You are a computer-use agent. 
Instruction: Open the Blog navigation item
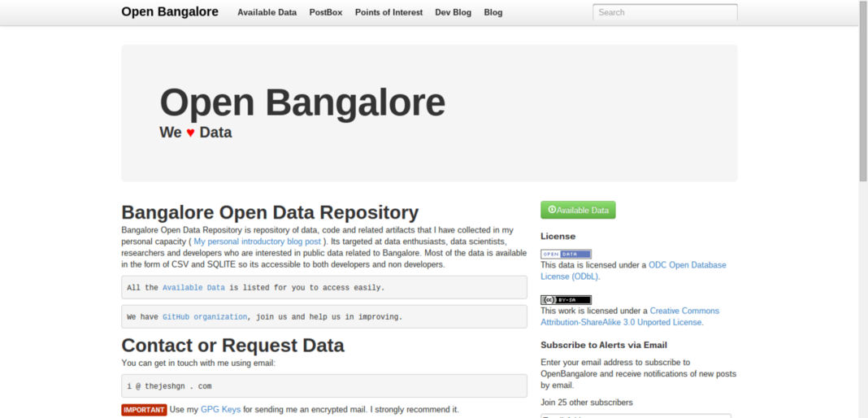493,12
